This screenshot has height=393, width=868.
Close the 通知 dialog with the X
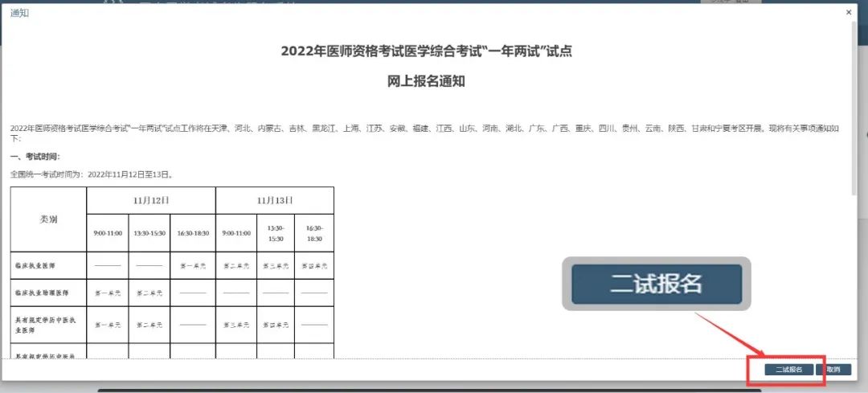tap(849, 13)
